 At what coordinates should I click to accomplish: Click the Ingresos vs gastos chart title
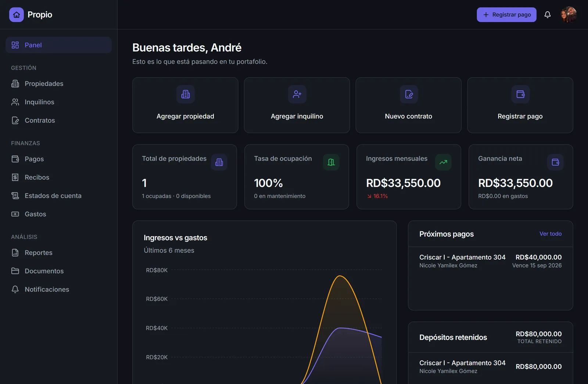[x=175, y=238]
